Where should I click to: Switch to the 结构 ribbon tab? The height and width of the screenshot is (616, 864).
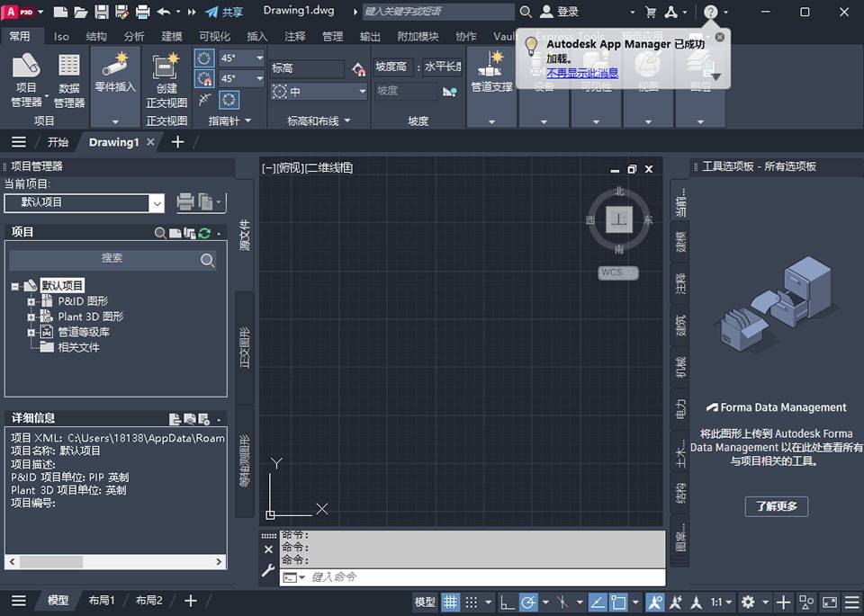click(96, 36)
